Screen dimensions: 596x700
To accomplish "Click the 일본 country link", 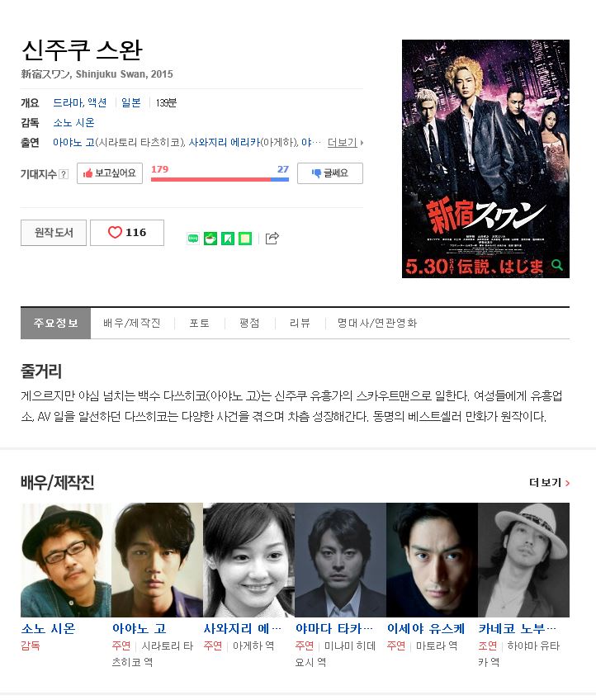I will [x=130, y=102].
